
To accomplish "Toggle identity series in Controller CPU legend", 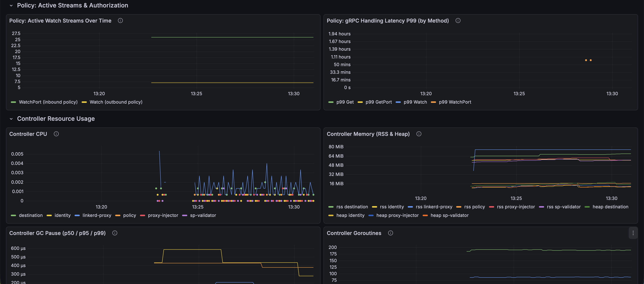I will tap(62, 215).
